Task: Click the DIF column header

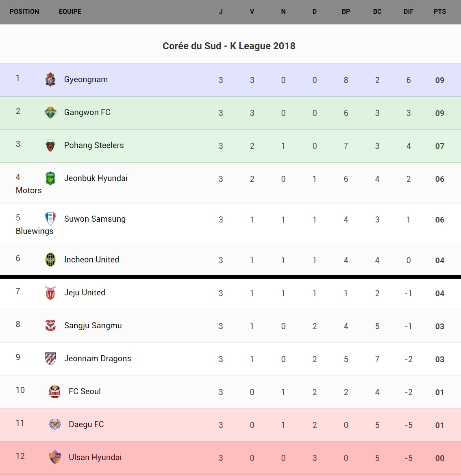Action: [x=408, y=11]
